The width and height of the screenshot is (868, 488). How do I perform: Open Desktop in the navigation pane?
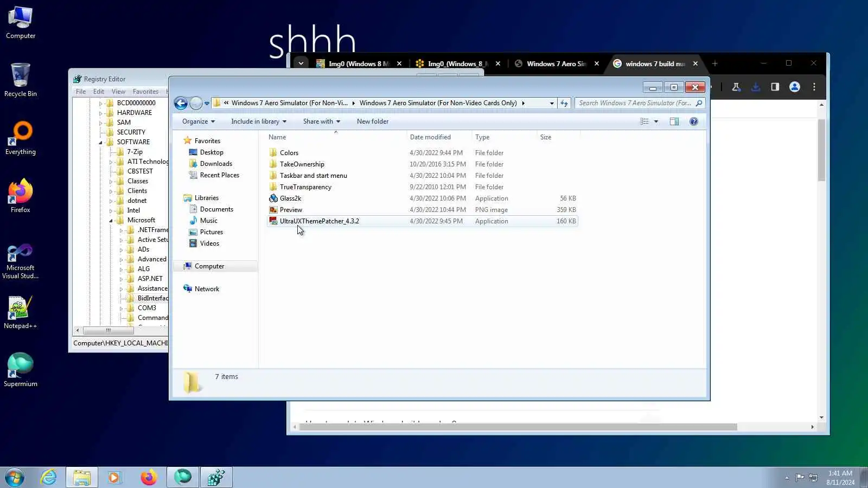pyautogui.click(x=211, y=152)
